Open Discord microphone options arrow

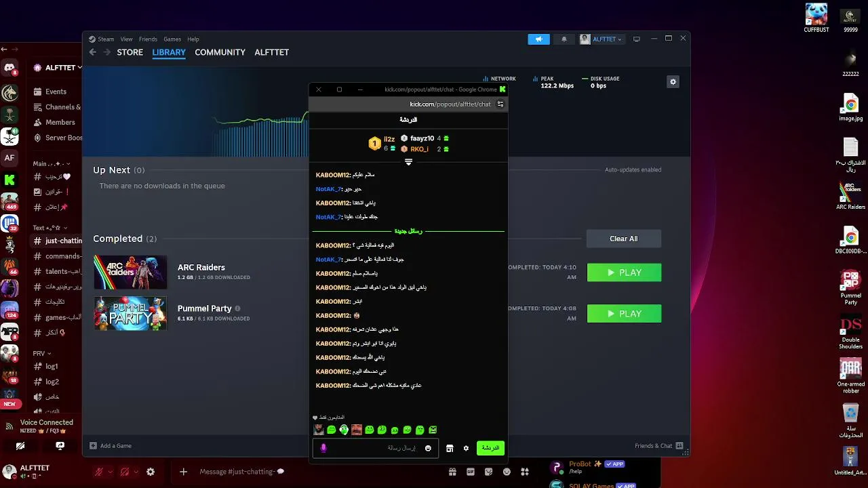coord(111,472)
